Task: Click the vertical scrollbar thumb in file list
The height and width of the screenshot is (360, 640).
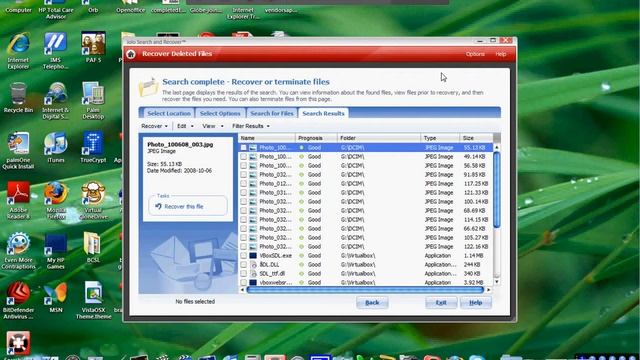Action: 497,190
